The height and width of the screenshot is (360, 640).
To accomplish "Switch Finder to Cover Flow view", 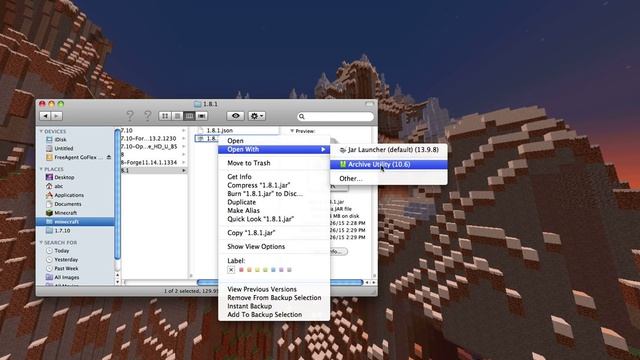I will [202, 116].
